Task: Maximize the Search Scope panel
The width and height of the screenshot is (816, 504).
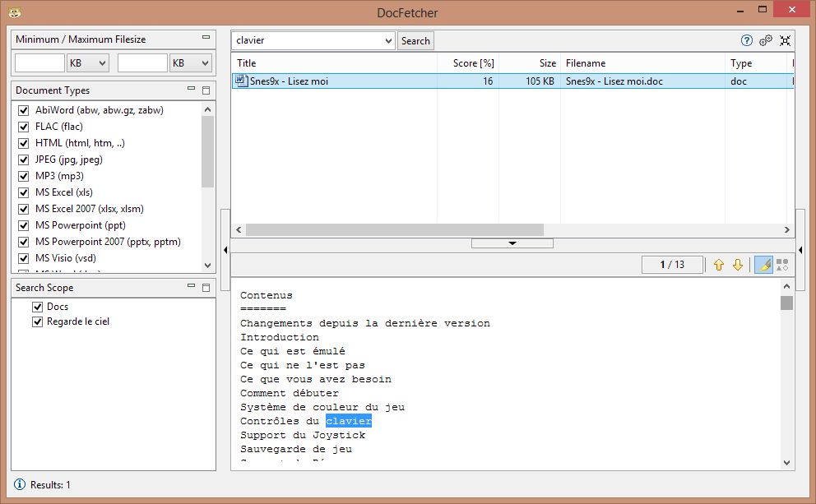Action: (206, 287)
